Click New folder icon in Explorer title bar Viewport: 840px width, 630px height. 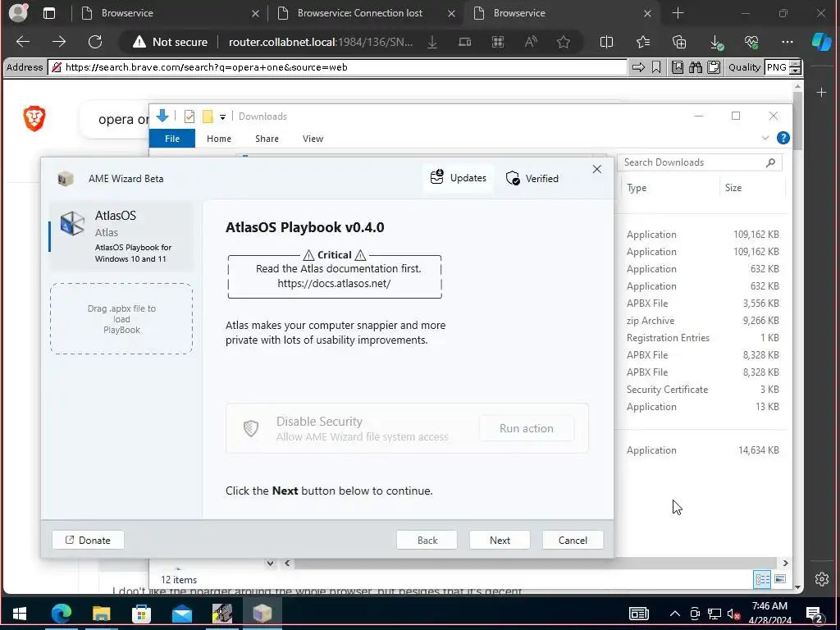click(x=208, y=116)
